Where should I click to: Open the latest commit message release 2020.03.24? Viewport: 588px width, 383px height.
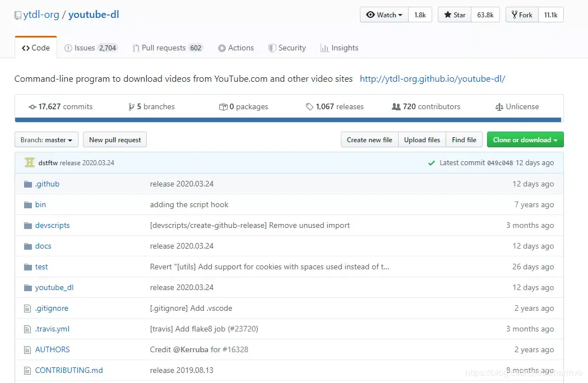(x=87, y=162)
